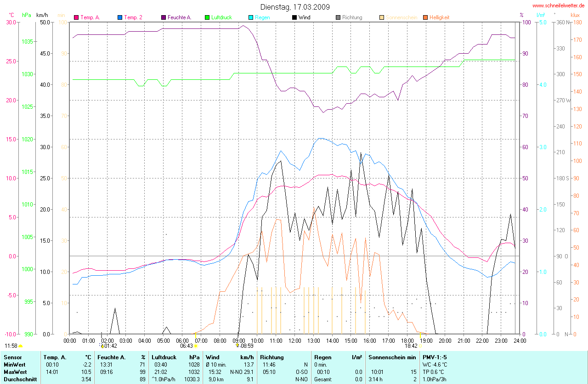Viewport: 588px width, 384px height.
Task: Click the Gesamt: rain total label
Action: pyautogui.click(x=324, y=379)
